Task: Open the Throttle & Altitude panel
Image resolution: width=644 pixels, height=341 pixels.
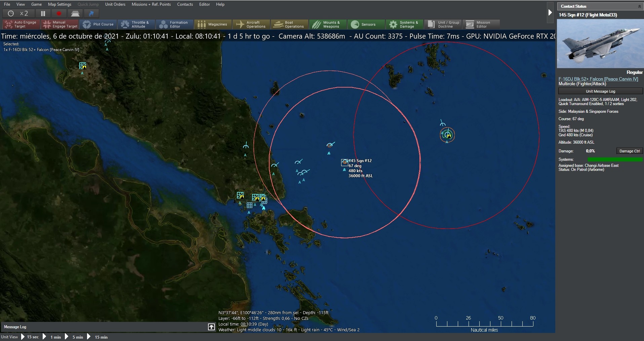Action: (x=136, y=24)
